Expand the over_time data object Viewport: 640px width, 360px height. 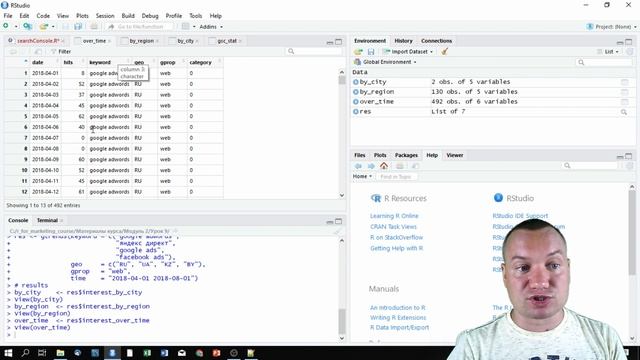coord(356,102)
